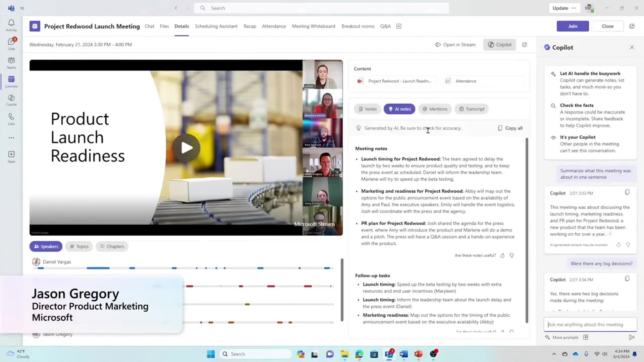Screen dimensions: 644x362
Task: Open profile avatar menu
Action: pos(589,8)
